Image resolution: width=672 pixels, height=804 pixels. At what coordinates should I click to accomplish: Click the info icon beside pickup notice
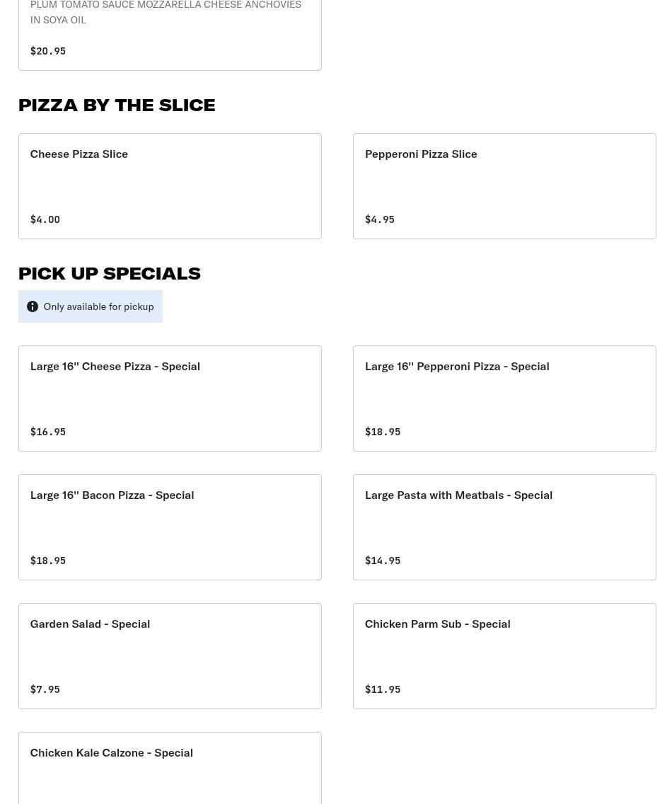[x=33, y=306]
